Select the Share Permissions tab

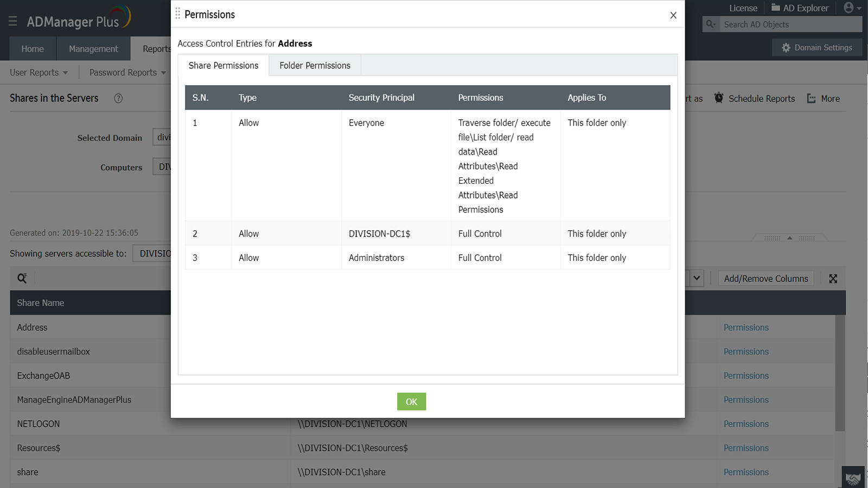coord(224,66)
